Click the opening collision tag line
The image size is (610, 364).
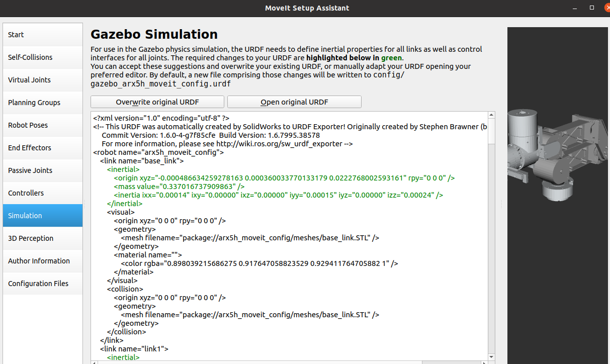pyautogui.click(x=125, y=289)
